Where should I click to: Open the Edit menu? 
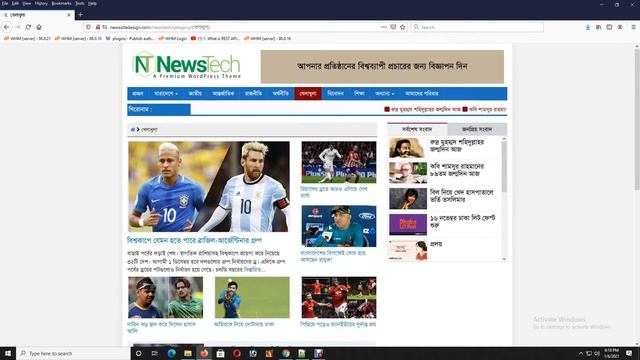(x=15, y=3)
